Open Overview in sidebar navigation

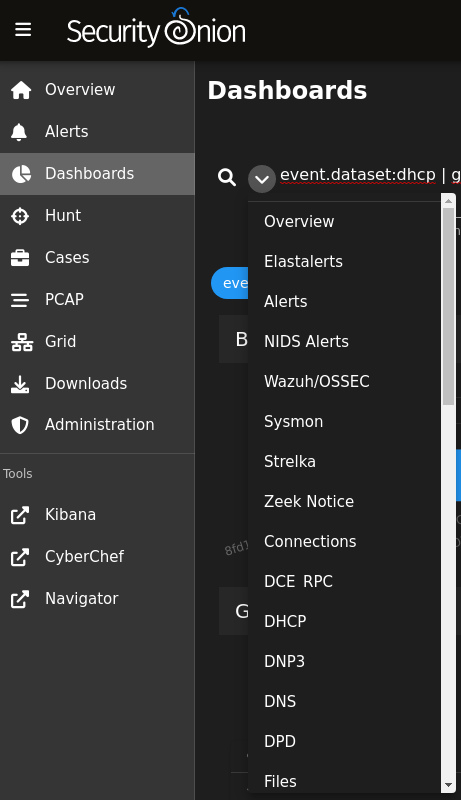97,90
